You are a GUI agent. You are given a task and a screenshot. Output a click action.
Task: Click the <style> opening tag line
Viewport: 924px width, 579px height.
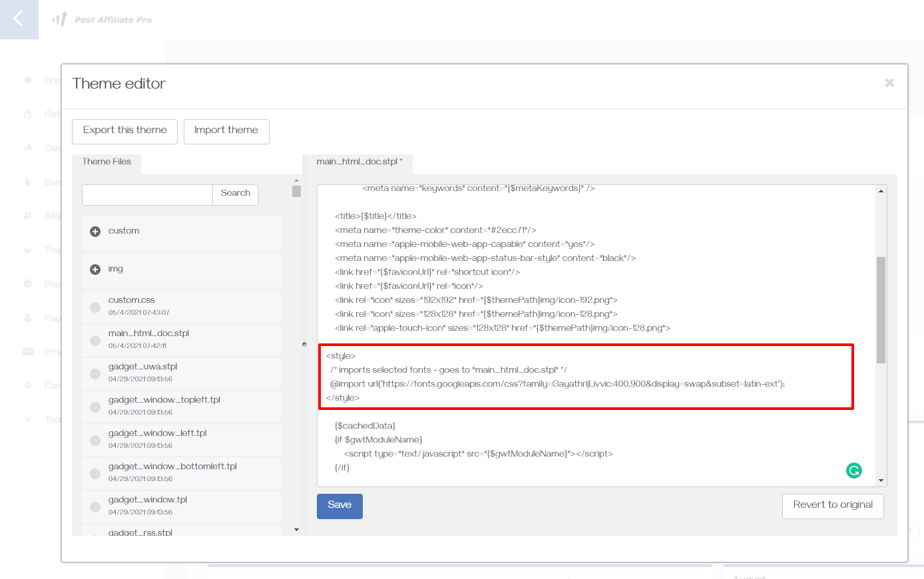[x=341, y=356]
